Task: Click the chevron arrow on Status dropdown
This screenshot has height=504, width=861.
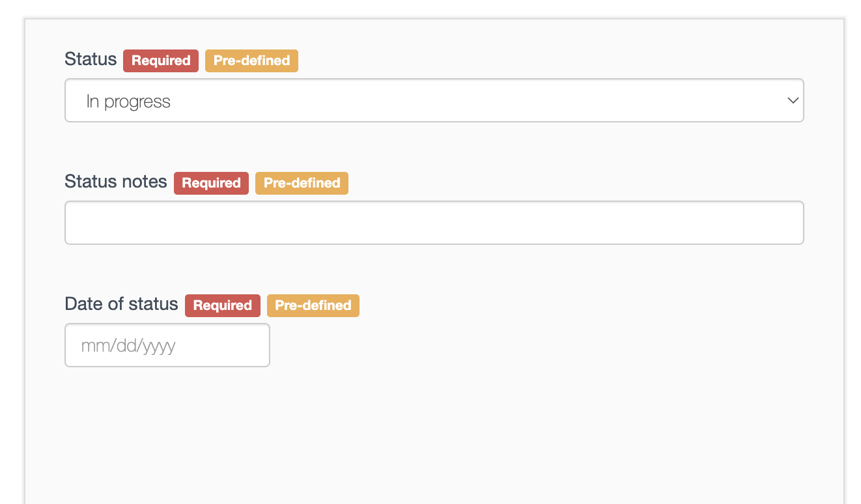Action: pyautogui.click(x=793, y=101)
